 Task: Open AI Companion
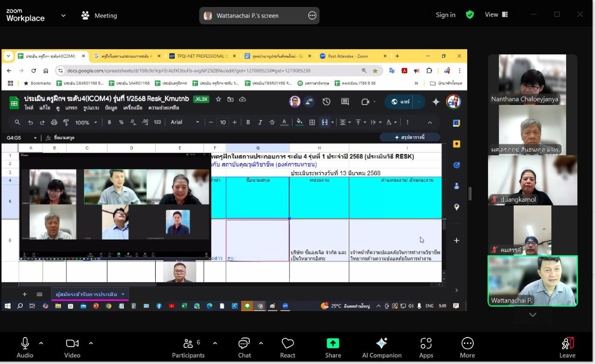[382, 347]
